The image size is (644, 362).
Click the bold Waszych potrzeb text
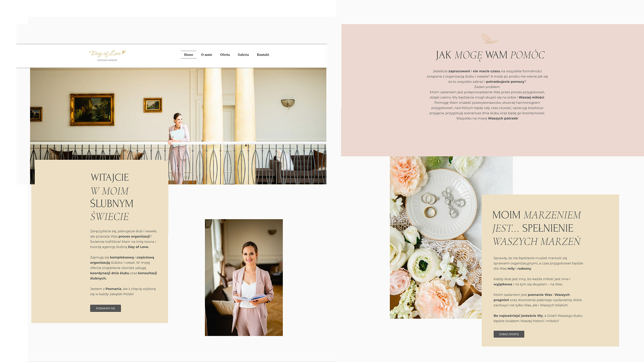502,118
